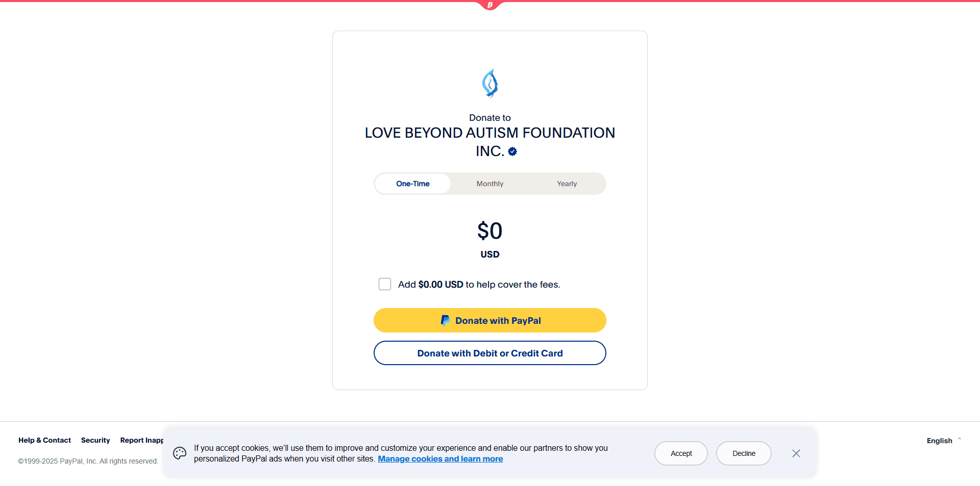This screenshot has width=980, height=486.
Task: Open the Help & Contact link
Action: [x=44, y=440]
